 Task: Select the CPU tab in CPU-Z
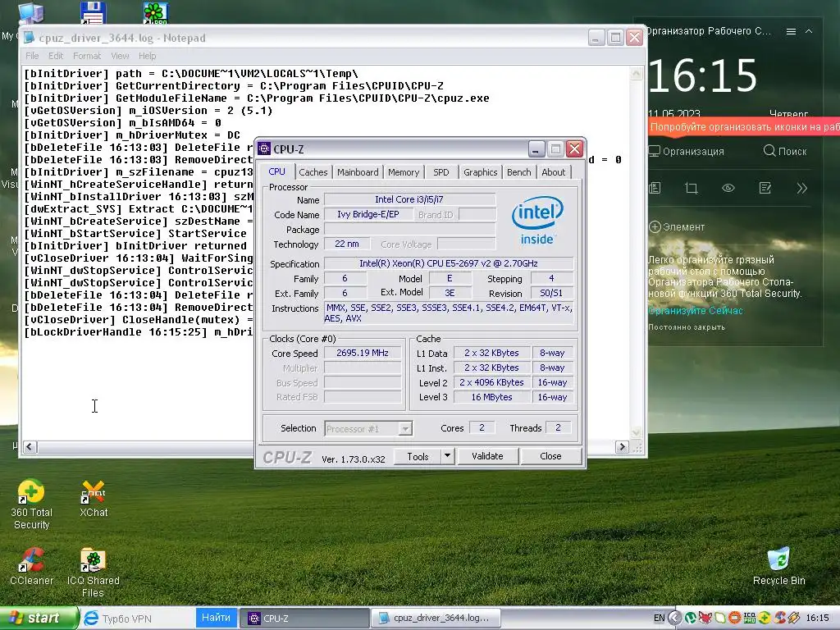[x=276, y=171]
